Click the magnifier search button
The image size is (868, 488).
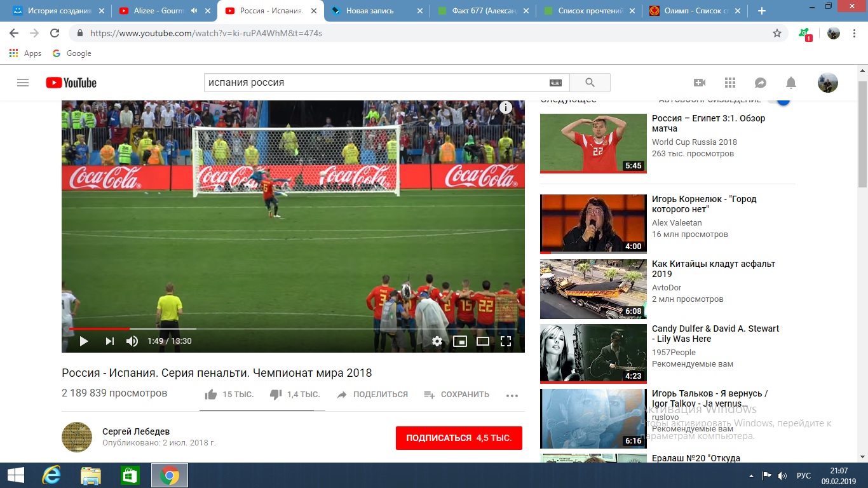pos(590,83)
